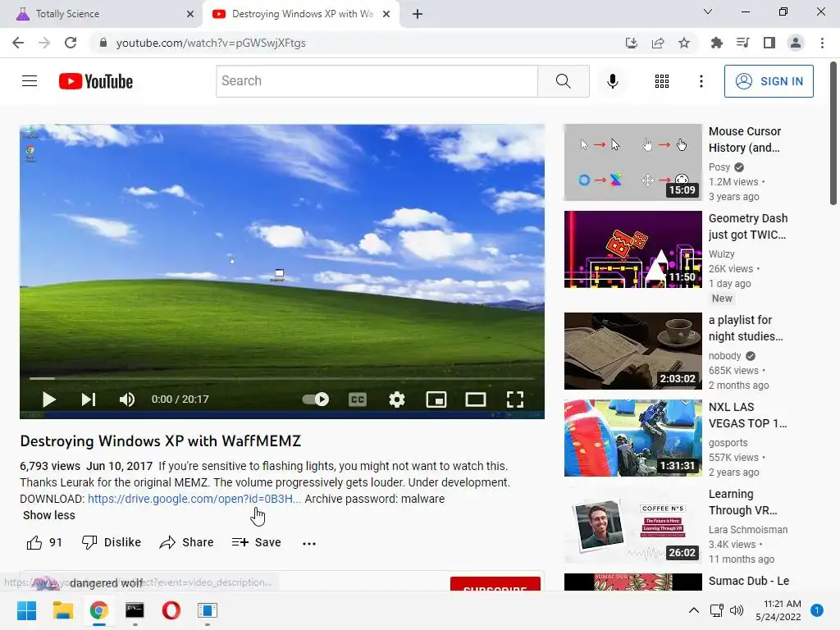Mute the video volume
Viewport: 840px width, 630px height.
point(127,399)
